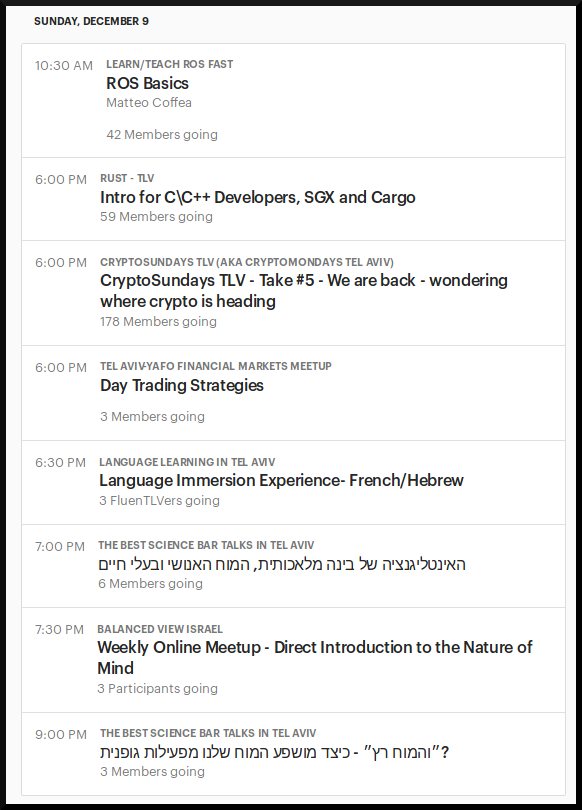Open the Tel Aviv-Yafo Financial Markets Meetup group

[216, 366]
